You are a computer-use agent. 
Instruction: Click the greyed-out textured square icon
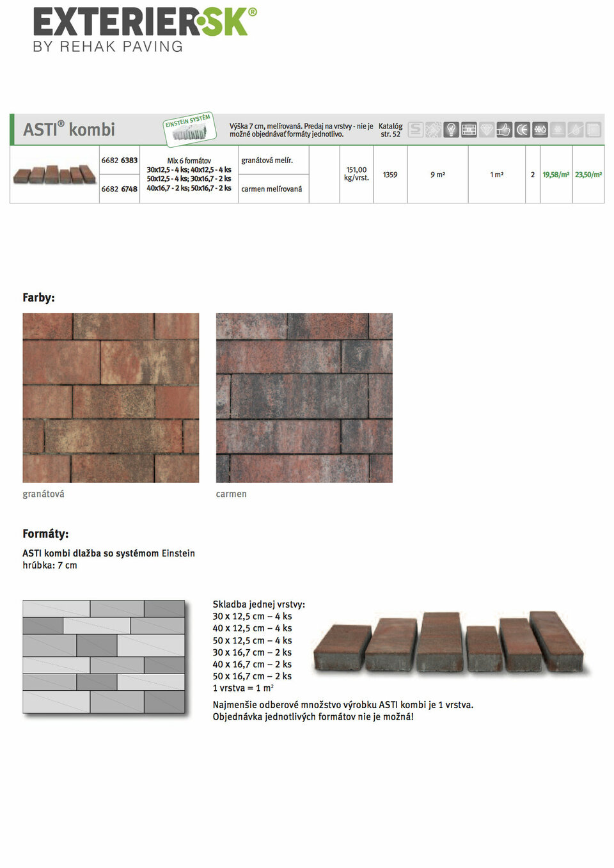pos(594,130)
